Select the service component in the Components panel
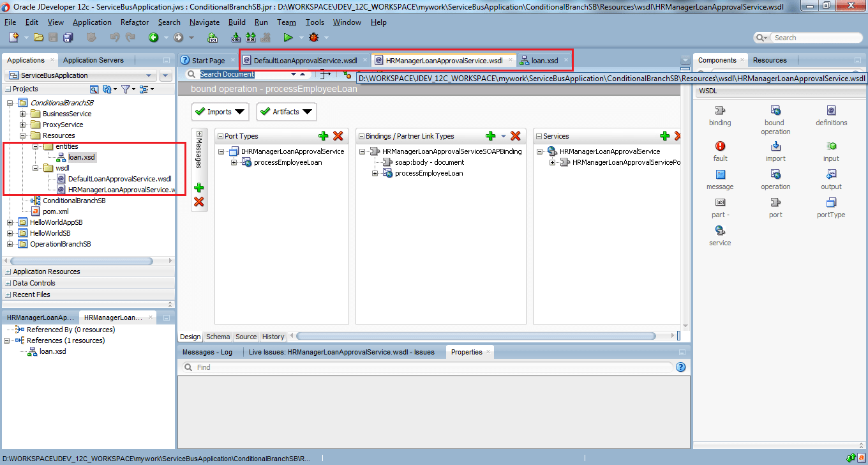868x465 pixels. (x=719, y=231)
